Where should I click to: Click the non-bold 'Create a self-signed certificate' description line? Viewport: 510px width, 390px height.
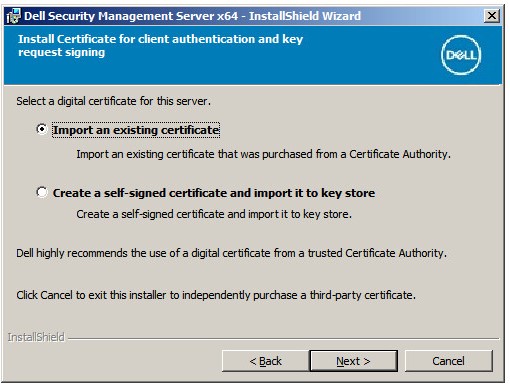[214, 214]
